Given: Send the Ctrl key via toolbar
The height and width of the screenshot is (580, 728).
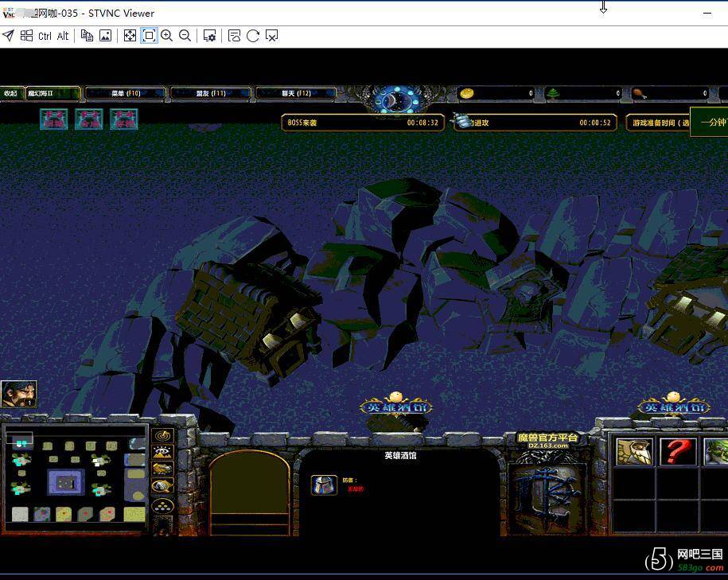Looking at the screenshot, I should pos(45,36).
